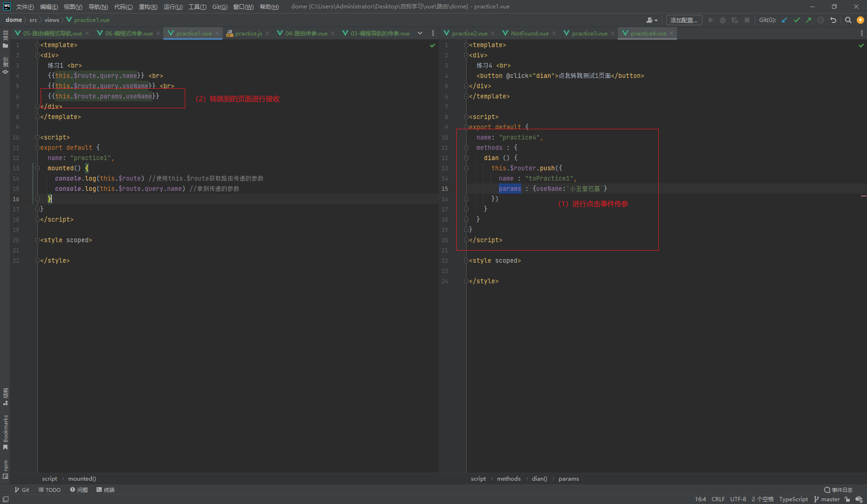The width and height of the screenshot is (867, 504).
Task: Open the 问题 problems tool window
Action: (79, 490)
